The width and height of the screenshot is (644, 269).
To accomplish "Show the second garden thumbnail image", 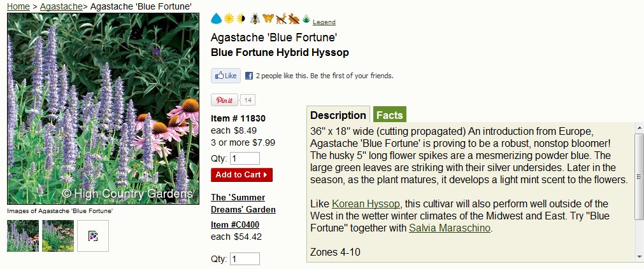I will 58,236.
